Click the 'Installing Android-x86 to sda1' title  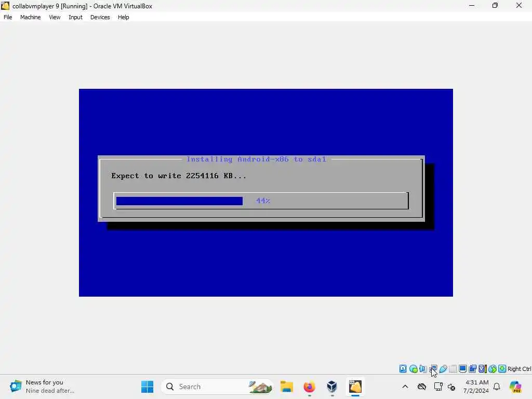coord(257,159)
